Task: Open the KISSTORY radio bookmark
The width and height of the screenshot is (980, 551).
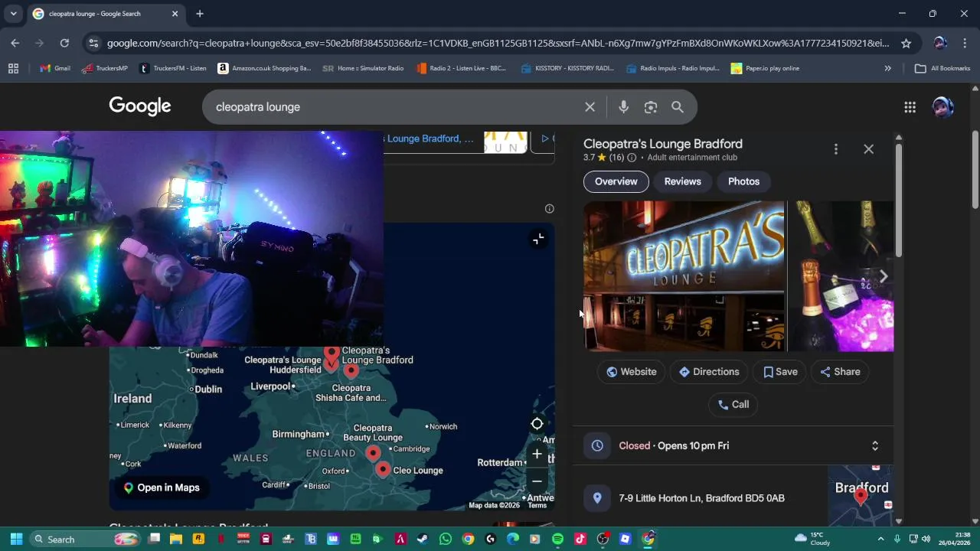Action: [567, 68]
